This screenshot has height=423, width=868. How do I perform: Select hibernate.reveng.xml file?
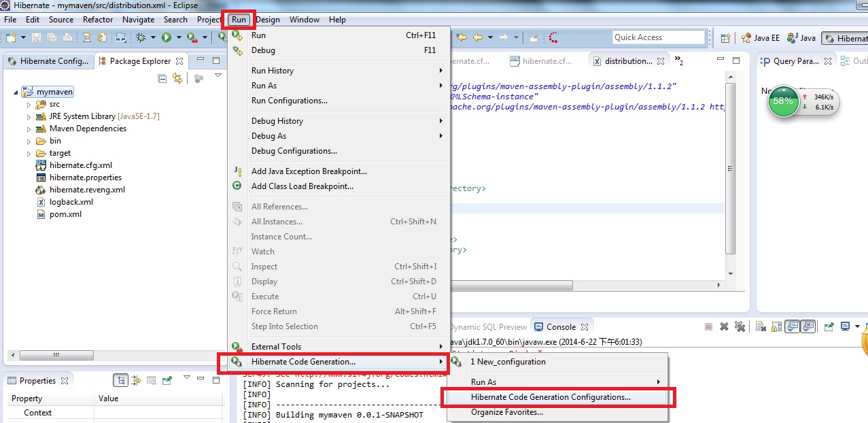tap(87, 190)
